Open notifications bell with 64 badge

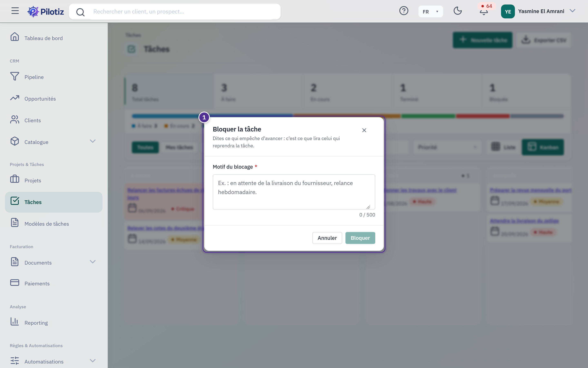[484, 11]
